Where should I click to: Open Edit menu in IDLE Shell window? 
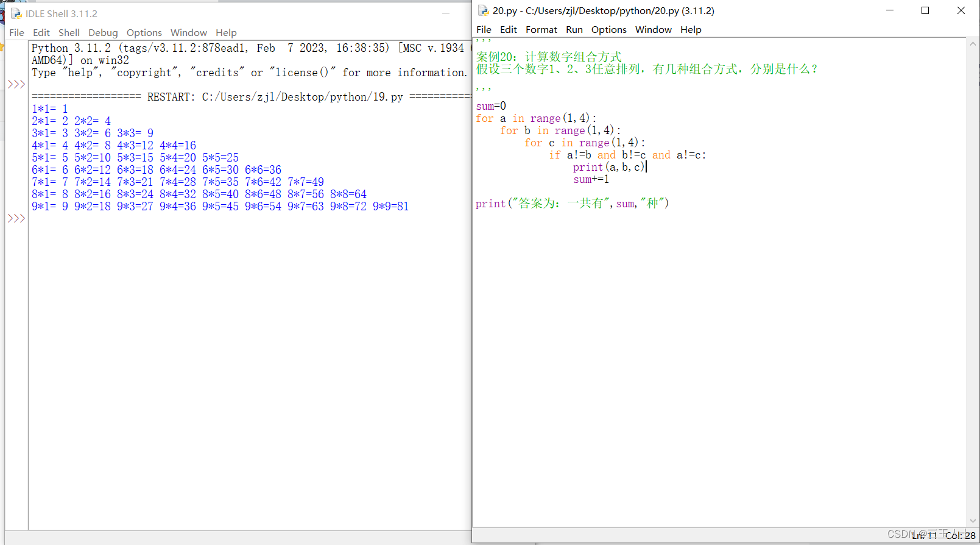click(x=41, y=32)
